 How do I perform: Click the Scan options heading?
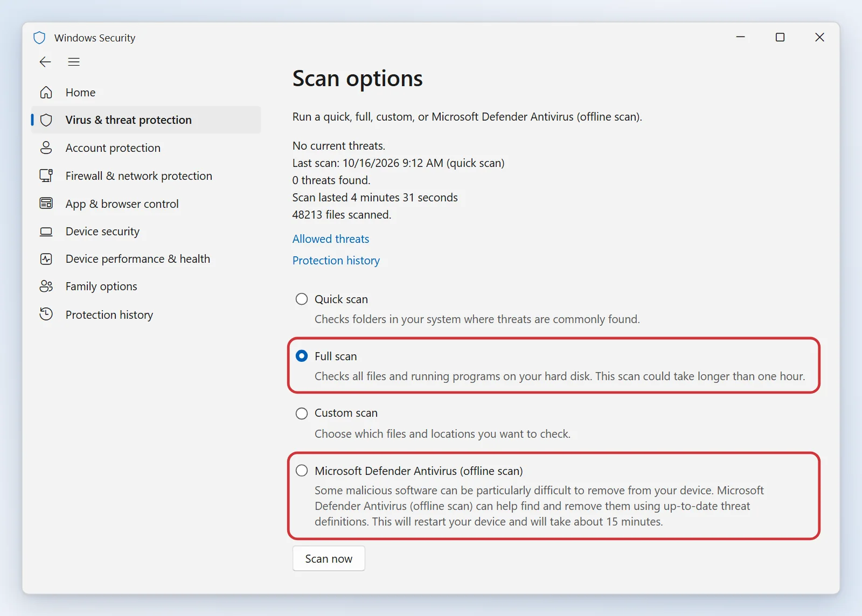[x=358, y=79]
